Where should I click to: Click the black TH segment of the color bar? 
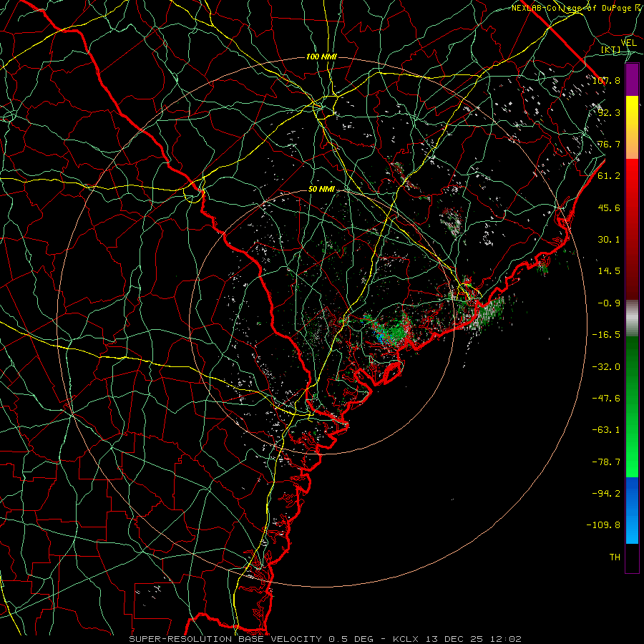[632, 558]
